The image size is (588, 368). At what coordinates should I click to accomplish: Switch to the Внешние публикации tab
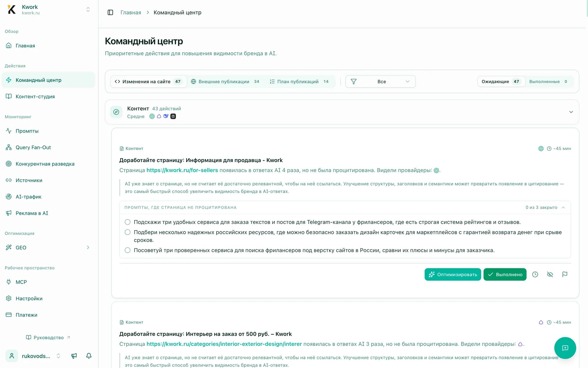tap(225, 81)
